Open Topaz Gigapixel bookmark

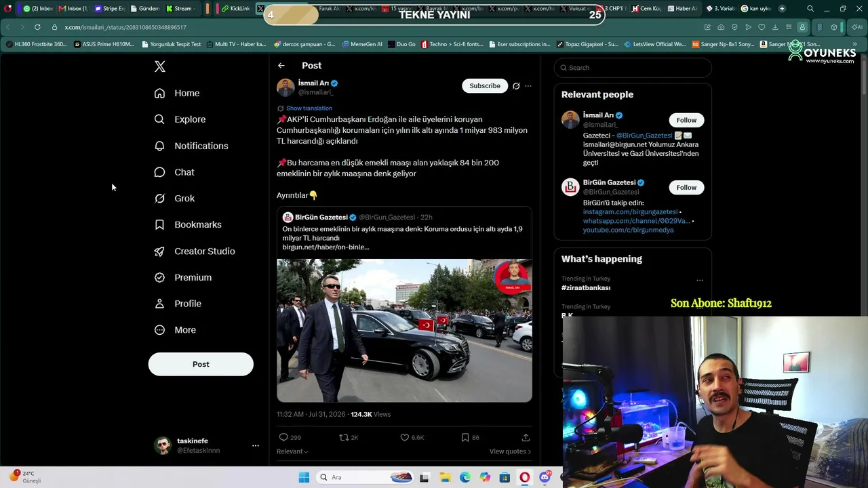click(x=587, y=44)
